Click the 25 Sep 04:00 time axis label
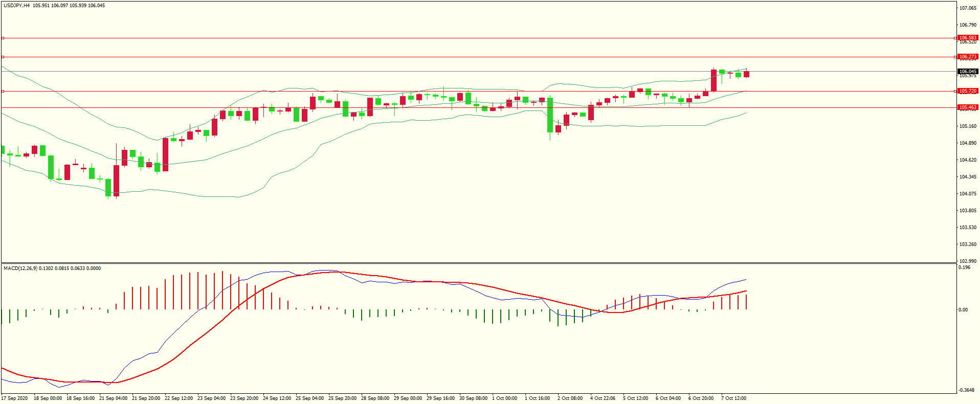This screenshot has width=980, height=404. 309,398
